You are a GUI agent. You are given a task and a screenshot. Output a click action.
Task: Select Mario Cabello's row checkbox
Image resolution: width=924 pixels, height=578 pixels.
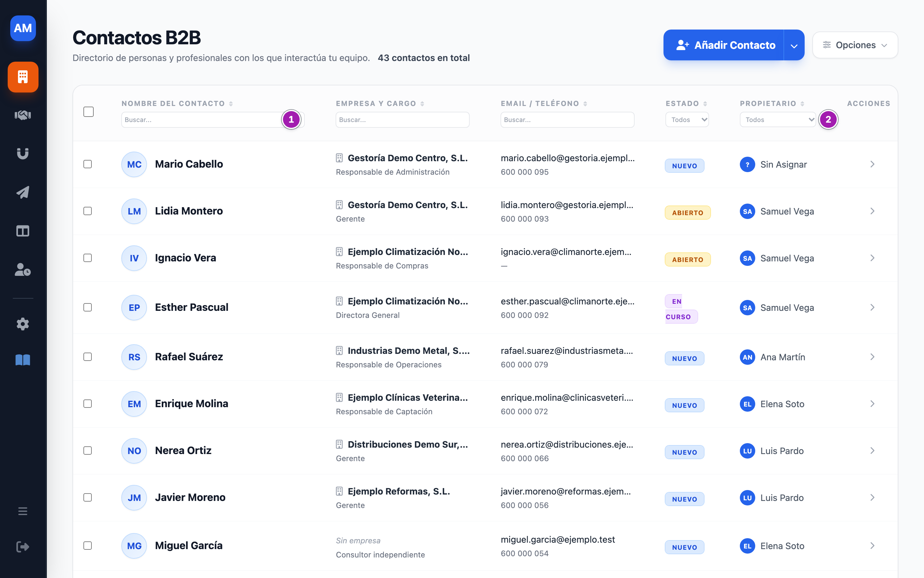[x=88, y=164]
